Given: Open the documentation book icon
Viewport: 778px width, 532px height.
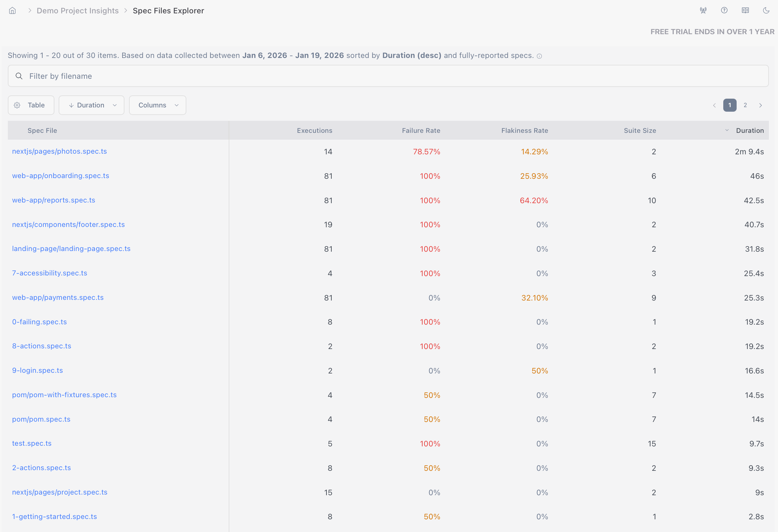Looking at the screenshot, I should pos(745,10).
